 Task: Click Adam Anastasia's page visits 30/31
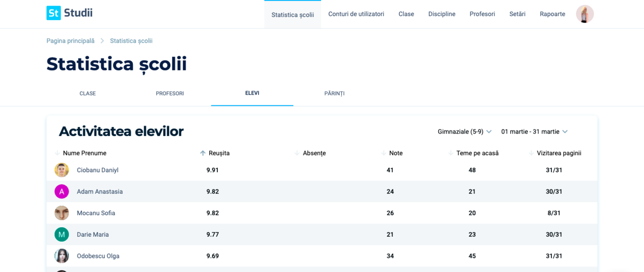(554, 191)
